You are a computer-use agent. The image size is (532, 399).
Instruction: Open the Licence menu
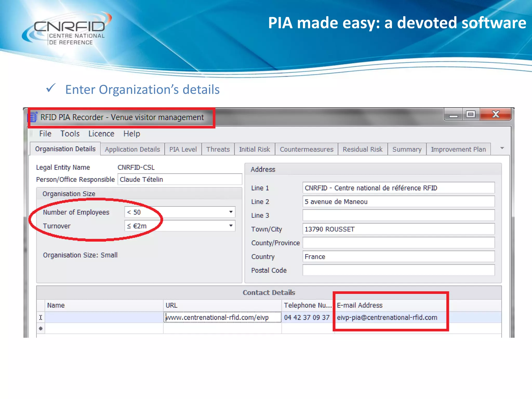101,134
